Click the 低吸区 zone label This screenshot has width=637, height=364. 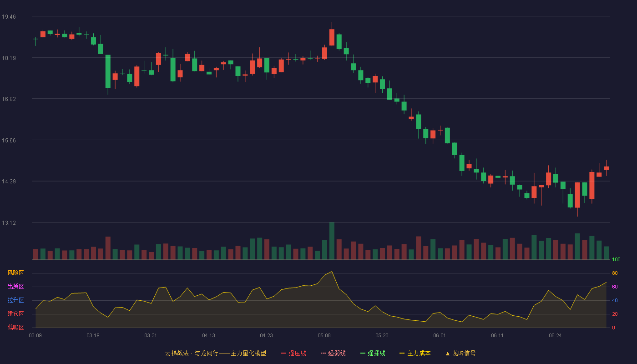coord(15,327)
